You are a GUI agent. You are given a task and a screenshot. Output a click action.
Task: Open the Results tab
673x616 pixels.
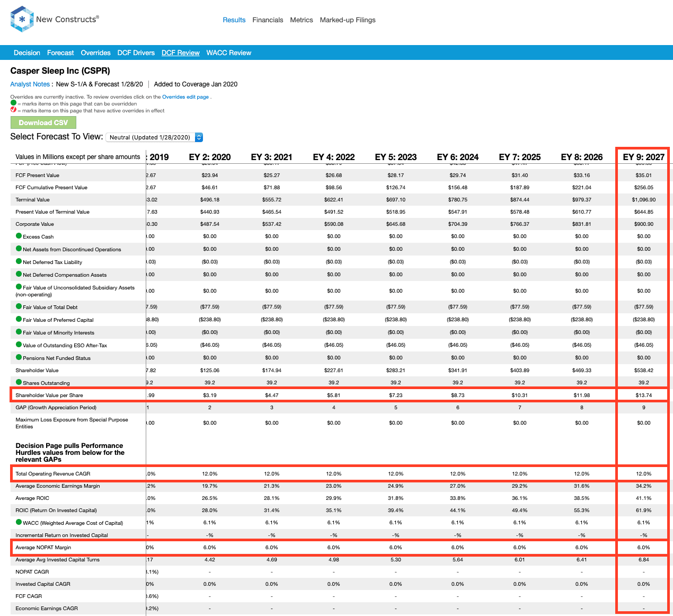pyautogui.click(x=234, y=20)
